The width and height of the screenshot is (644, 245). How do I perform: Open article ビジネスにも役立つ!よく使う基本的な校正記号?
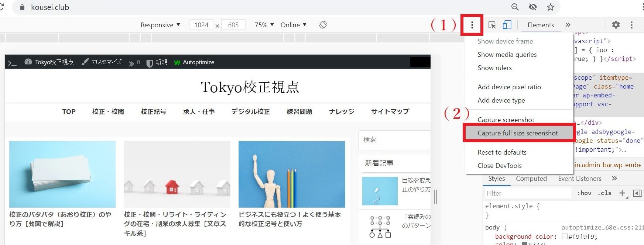click(290, 219)
